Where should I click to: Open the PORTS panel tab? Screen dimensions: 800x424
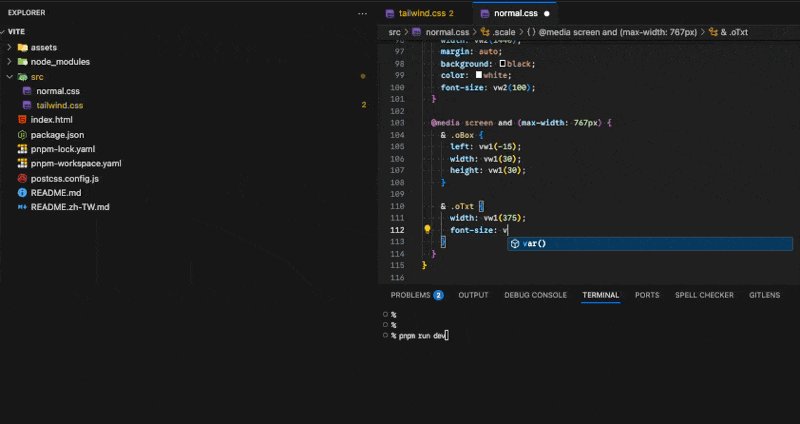tap(647, 295)
